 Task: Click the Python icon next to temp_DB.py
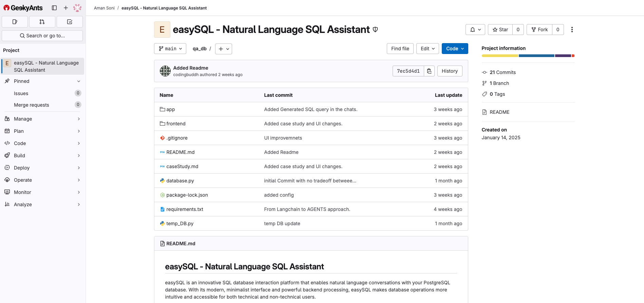coord(163,224)
